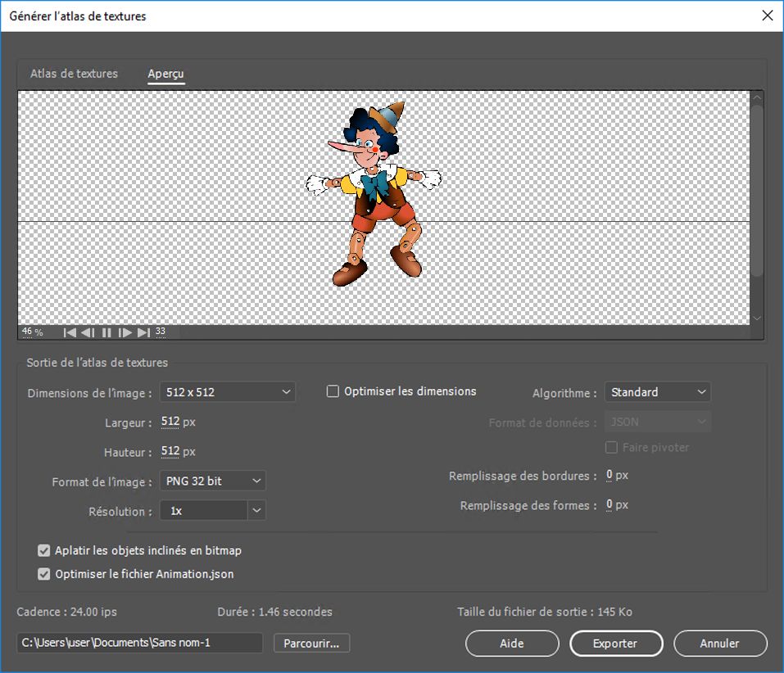The image size is (784, 673).
Task: Click the 46 % zoom value
Action: pyautogui.click(x=33, y=332)
